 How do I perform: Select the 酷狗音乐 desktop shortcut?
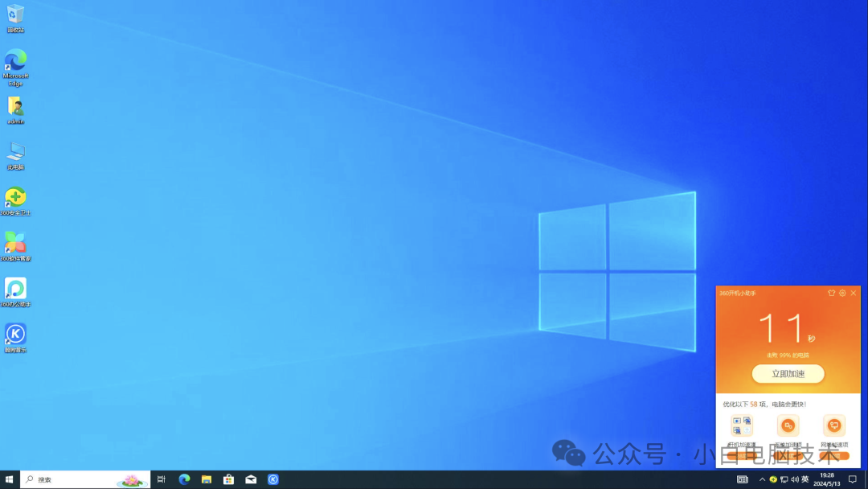[15, 339]
